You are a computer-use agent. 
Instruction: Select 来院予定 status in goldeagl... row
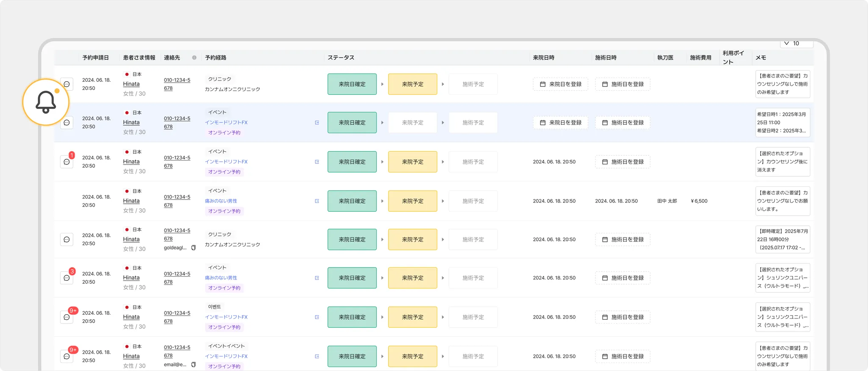[413, 239]
